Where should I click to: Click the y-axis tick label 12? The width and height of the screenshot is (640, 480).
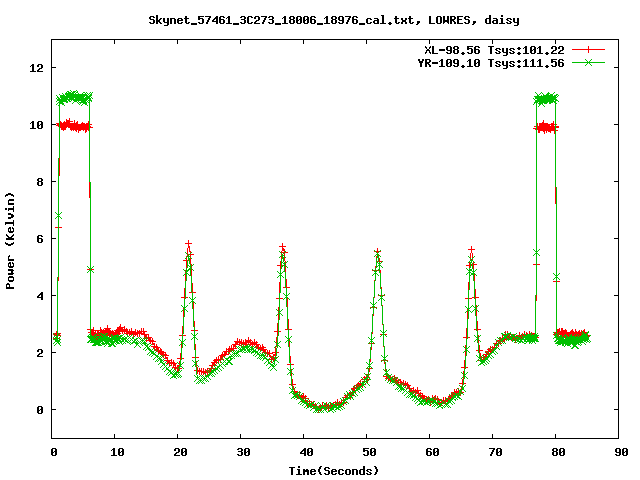click(37, 68)
